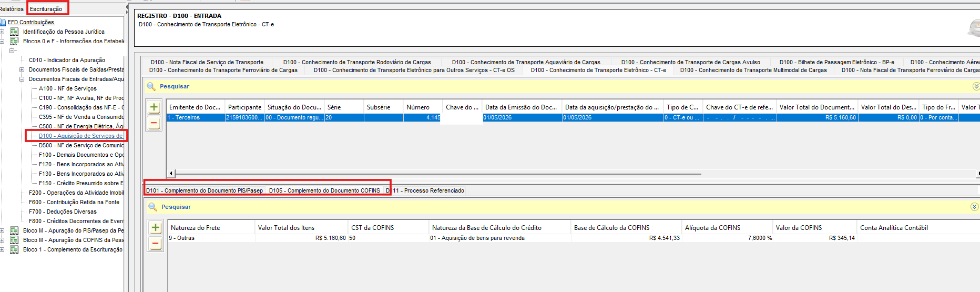The height and width of the screenshot is (292, 980).
Task: Sort by Emitente do Documento column
Action: 196,107
